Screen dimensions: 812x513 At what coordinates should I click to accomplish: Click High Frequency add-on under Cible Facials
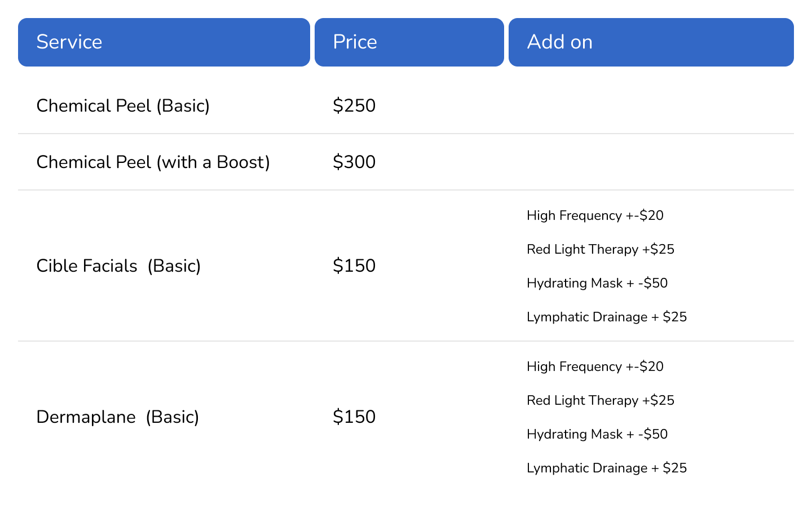pyautogui.click(x=595, y=215)
